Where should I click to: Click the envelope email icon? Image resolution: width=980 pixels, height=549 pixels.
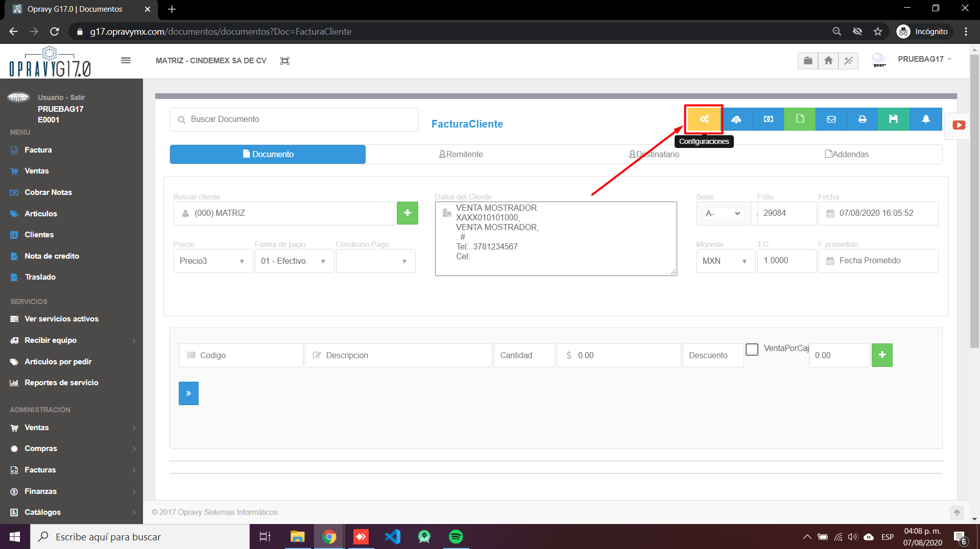point(831,119)
